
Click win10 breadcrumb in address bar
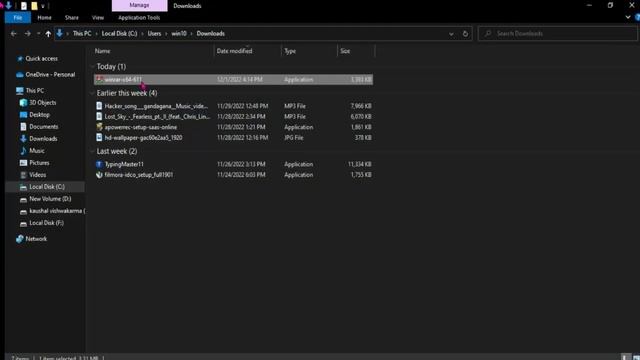[x=179, y=34]
